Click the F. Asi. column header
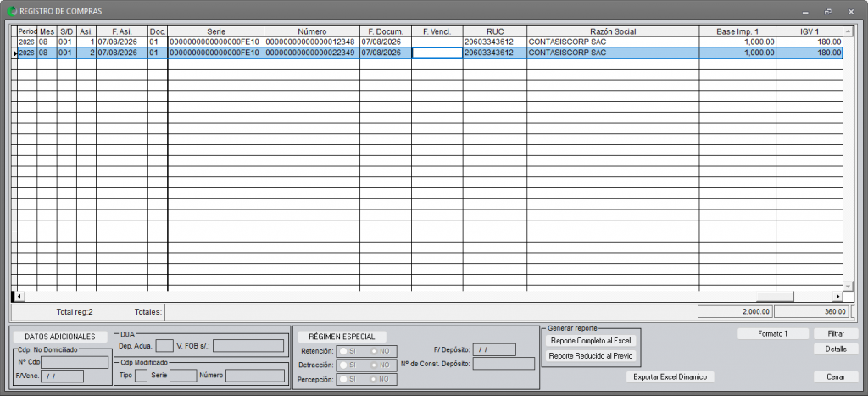Image resolution: width=868 pixels, height=396 pixels. pyautogui.click(x=122, y=31)
